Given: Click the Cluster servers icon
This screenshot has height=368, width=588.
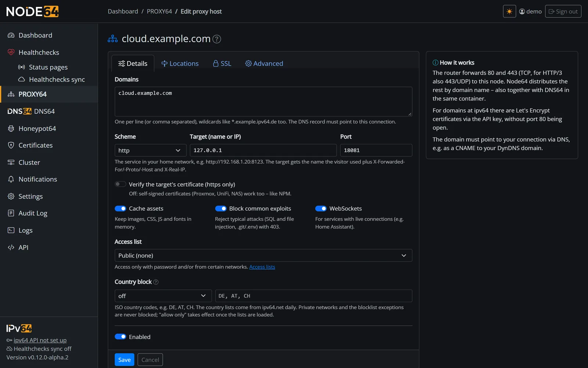Looking at the screenshot, I should click(11, 162).
